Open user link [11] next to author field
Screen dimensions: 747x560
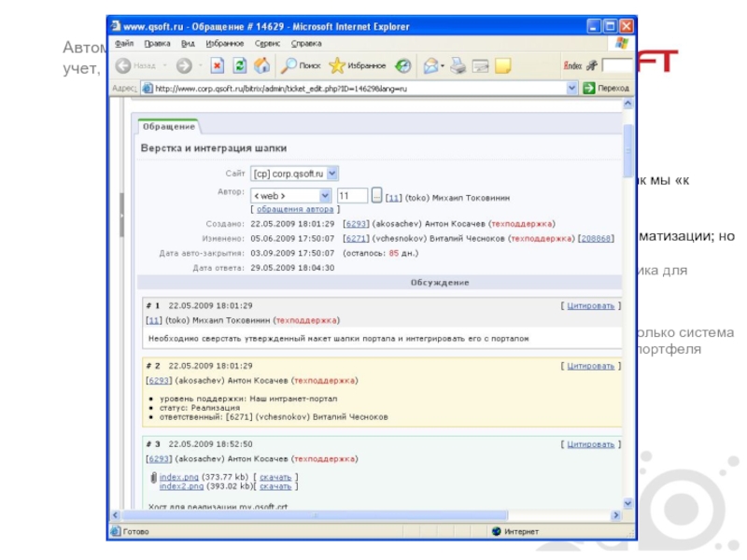click(x=393, y=198)
